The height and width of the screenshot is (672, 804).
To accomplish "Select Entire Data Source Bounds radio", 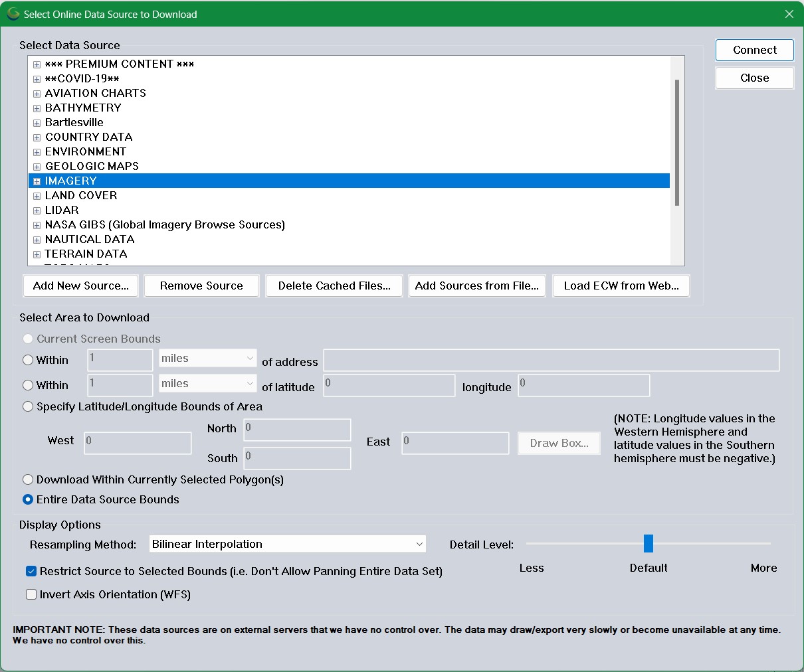I will 28,499.
